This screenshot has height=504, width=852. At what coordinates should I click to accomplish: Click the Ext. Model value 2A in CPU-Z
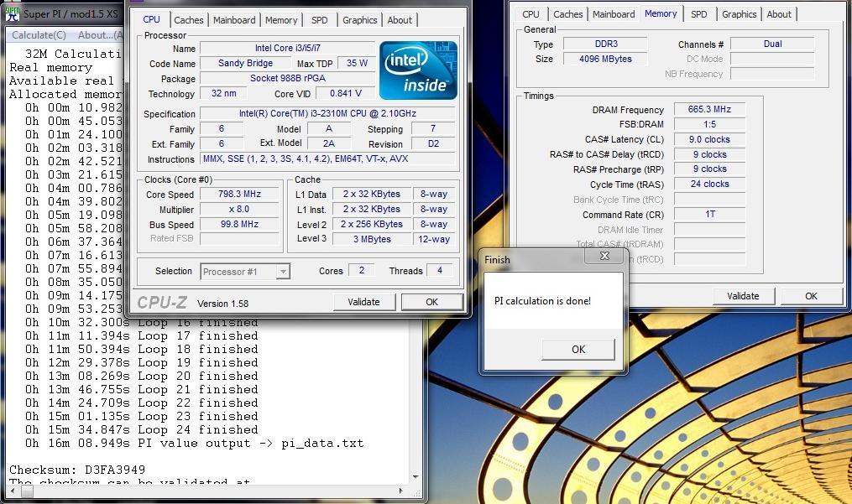(x=329, y=143)
